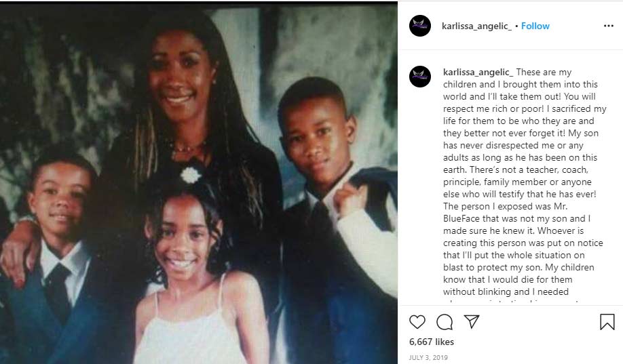The height and width of the screenshot is (364, 623).
Task: Click the woman's face in the photo
Action: [178, 73]
